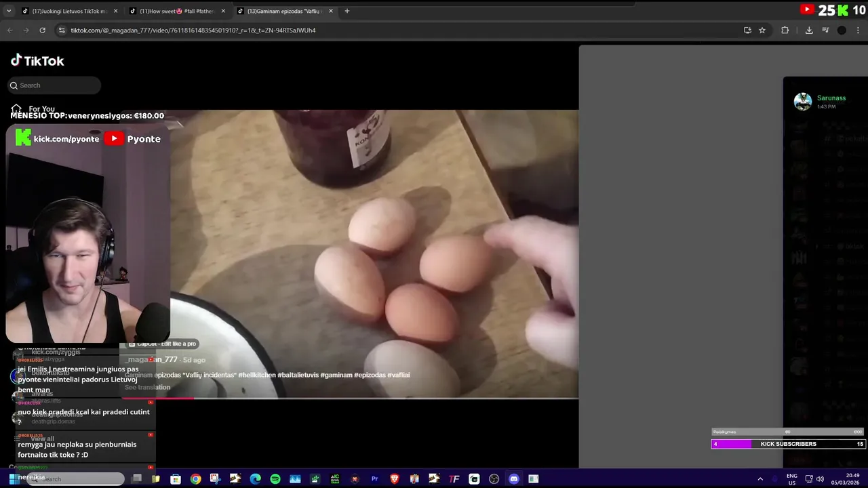Image resolution: width=868 pixels, height=488 pixels.
Task: Click the eggs video to pause
Action: click(374, 254)
